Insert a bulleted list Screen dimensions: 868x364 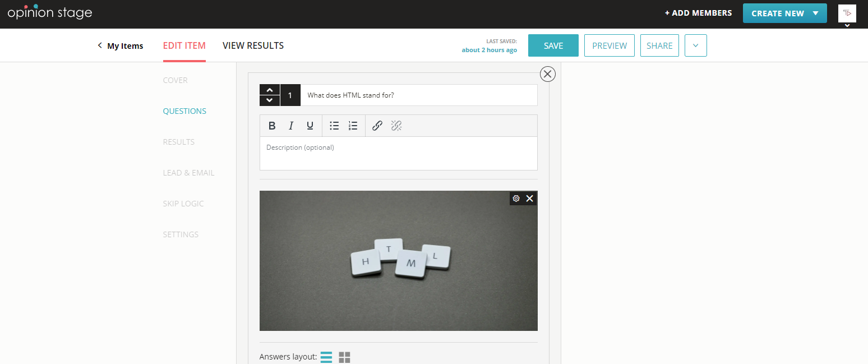click(x=334, y=126)
